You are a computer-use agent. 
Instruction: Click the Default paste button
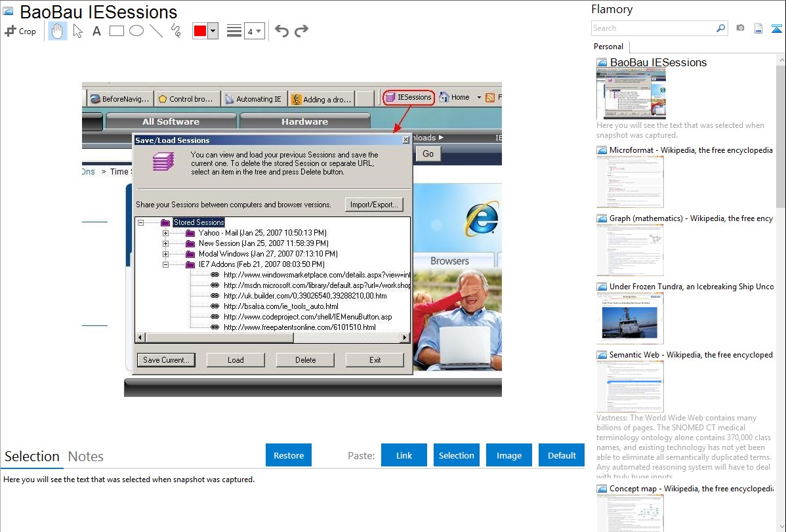coord(562,455)
